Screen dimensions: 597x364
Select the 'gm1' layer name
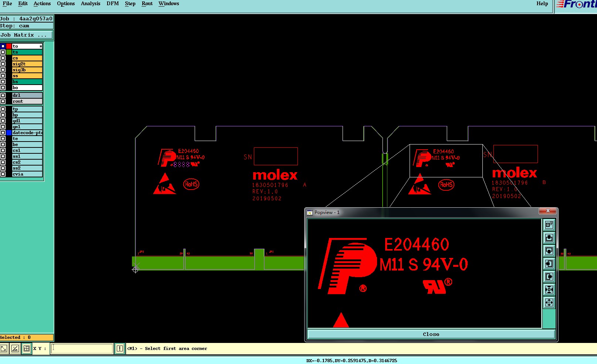pyautogui.click(x=27, y=127)
